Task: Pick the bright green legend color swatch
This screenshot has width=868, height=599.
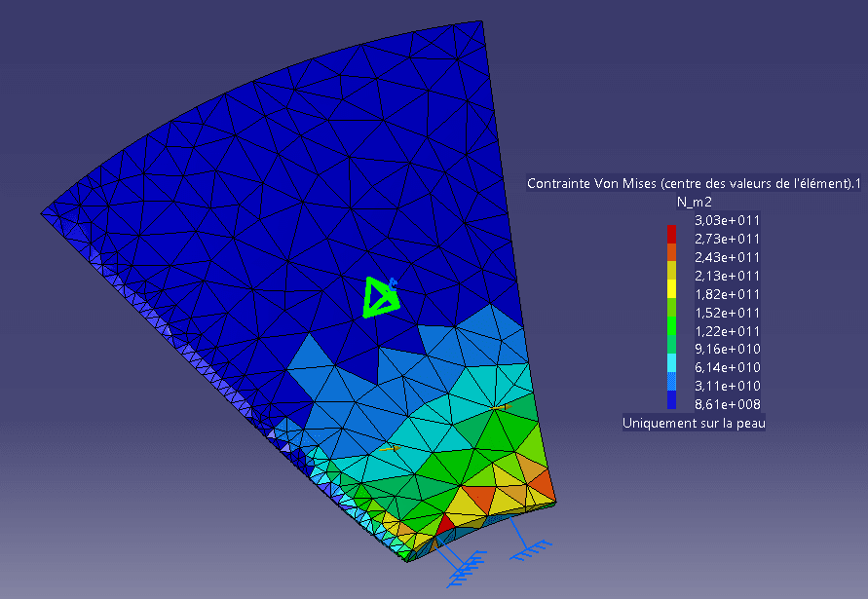Action: click(671, 326)
